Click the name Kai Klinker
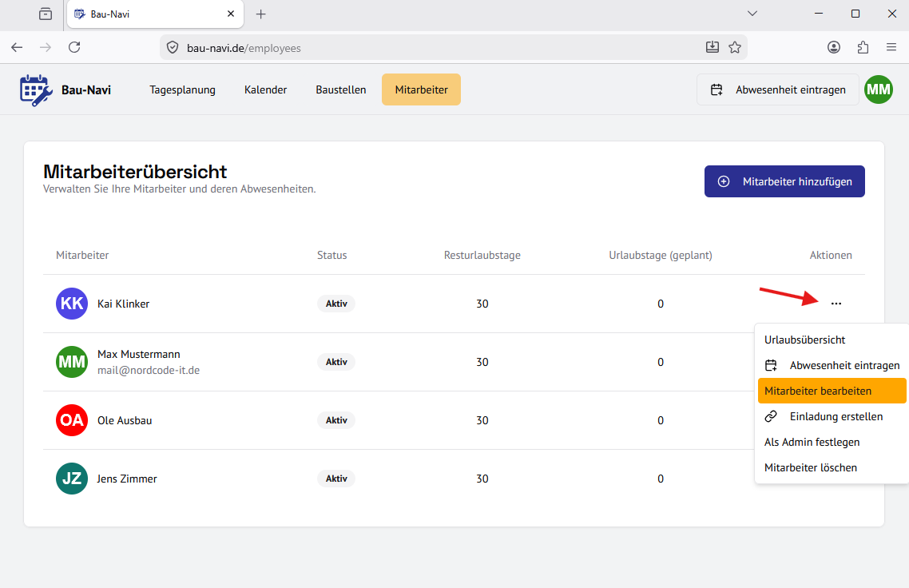The image size is (909, 588). point(124,304)
